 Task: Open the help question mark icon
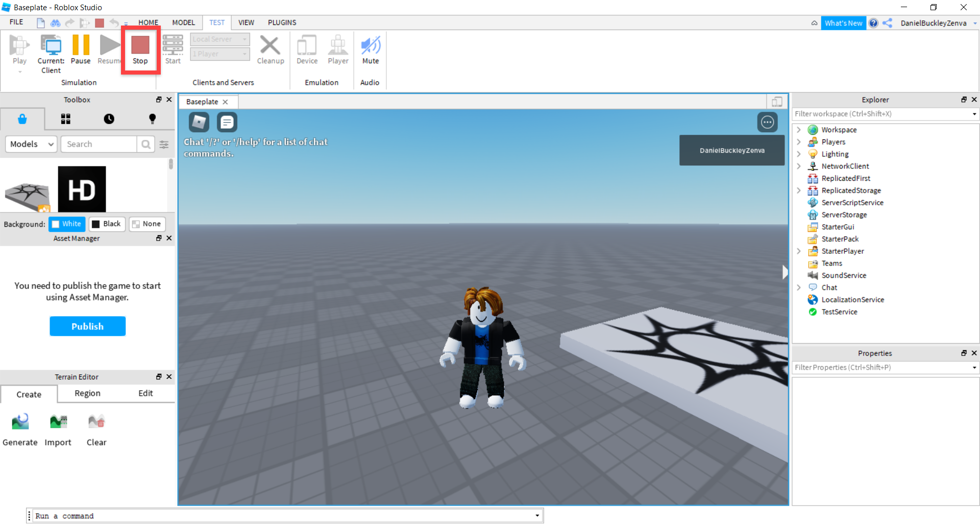[873, 23]
